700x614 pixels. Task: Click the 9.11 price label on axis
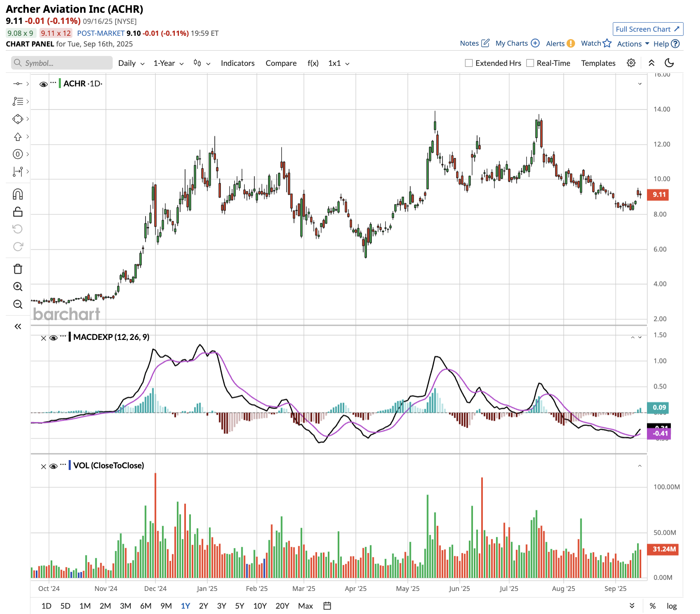pos(658,195)
